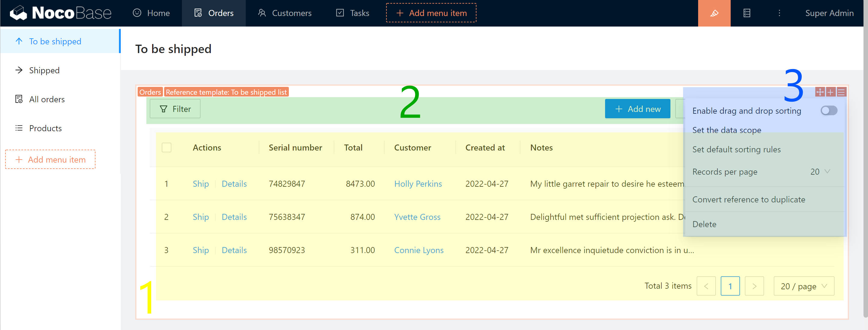Image resolution: width=868 pixels, height=330 pixels.
Task: Click Ship action for order 75638347
Action: coord(201,217)
